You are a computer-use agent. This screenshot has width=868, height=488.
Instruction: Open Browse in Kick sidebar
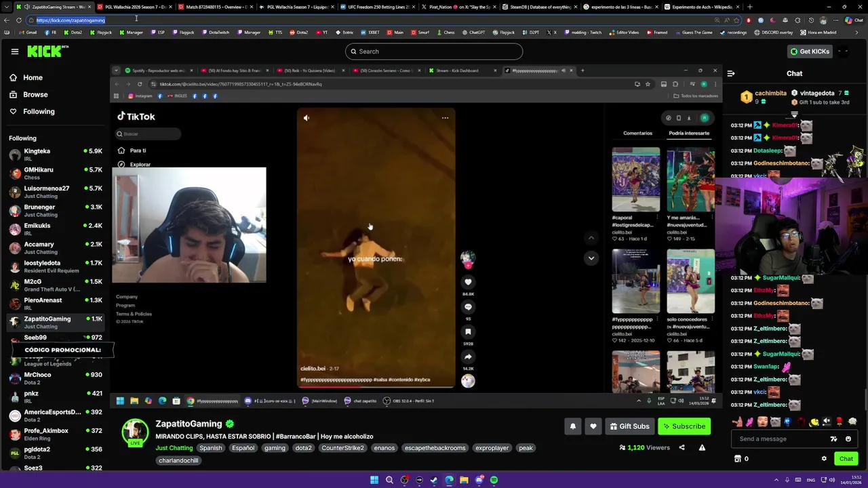click(28, 94)
